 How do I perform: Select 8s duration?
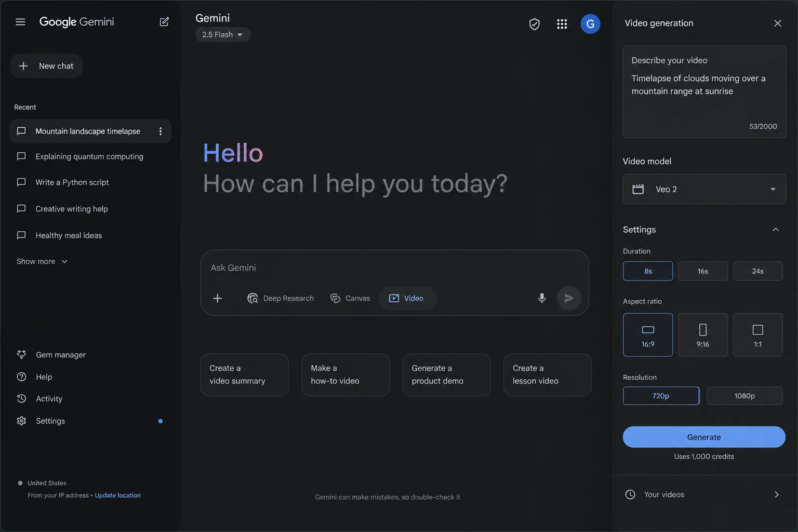648,271
